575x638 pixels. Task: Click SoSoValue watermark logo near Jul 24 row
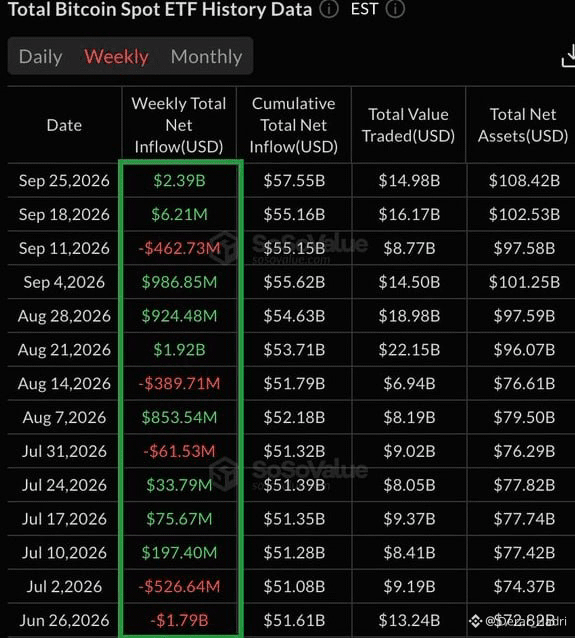coord(224,473)
